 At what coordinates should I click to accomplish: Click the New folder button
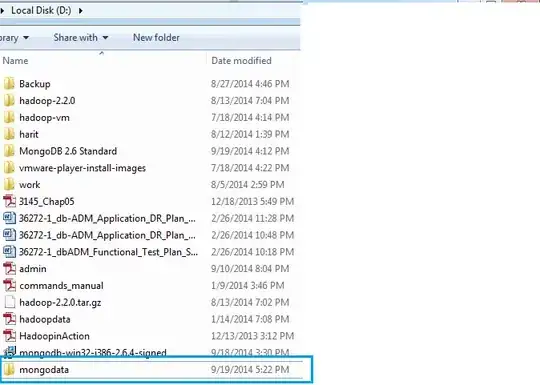click(156, 38)
